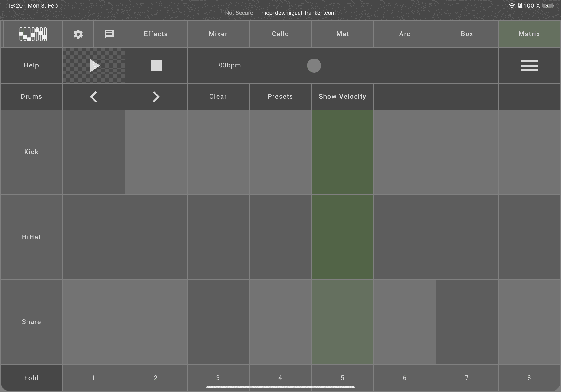Click Clear to reset pattern

click(x=218, y=96)
